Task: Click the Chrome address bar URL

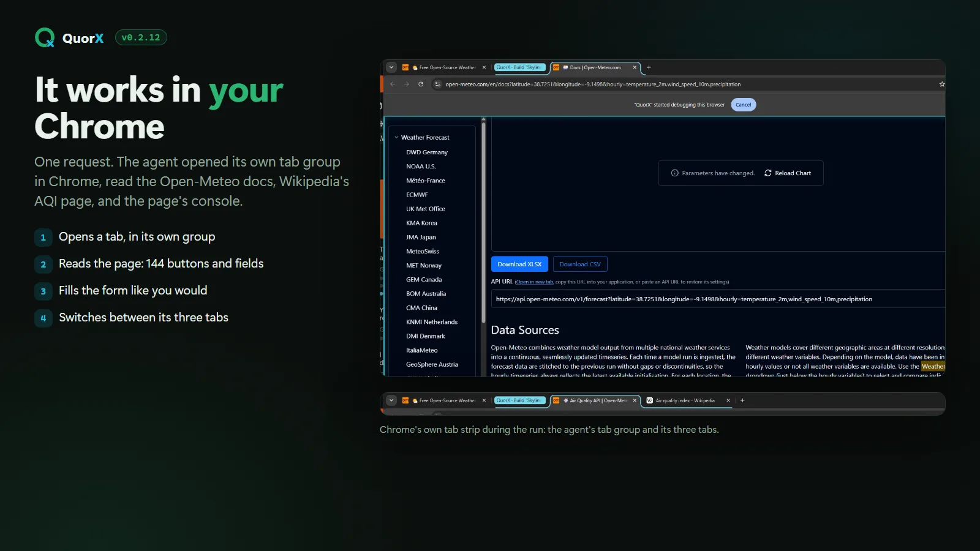Action: point(593,84)
